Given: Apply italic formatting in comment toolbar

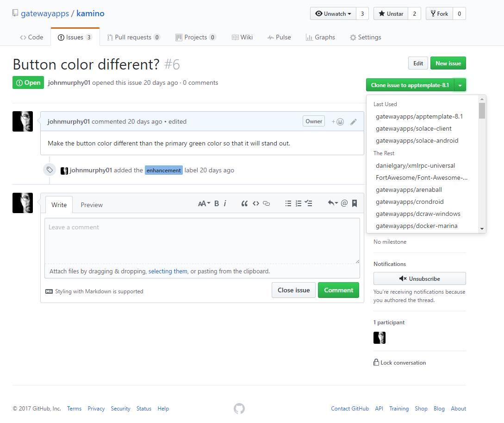Looking at the screenshot, I should [225, 203].
